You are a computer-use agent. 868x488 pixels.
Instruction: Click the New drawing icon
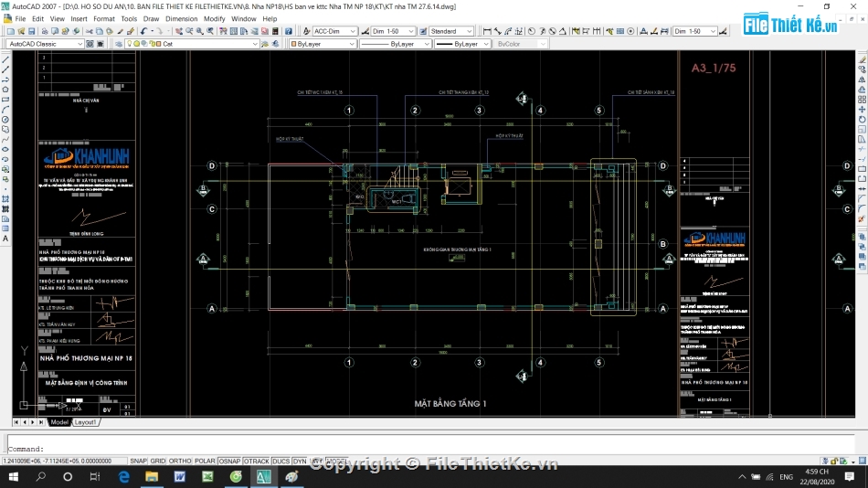pyautogui.click(x=11, y=32)
